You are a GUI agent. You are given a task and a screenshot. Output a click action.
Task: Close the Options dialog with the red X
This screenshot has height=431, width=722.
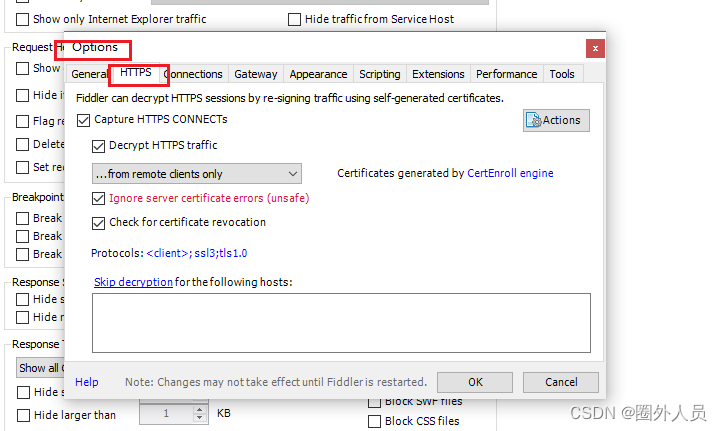[595, 48]
